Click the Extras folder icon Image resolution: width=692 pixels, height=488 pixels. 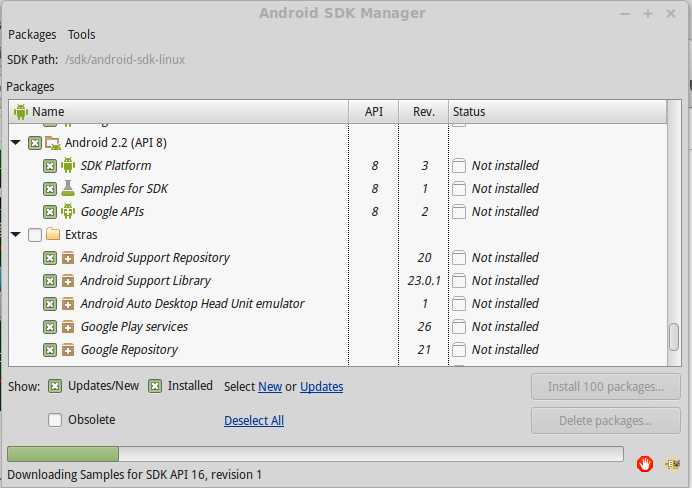pyautogui.click(x=53, y=234)
